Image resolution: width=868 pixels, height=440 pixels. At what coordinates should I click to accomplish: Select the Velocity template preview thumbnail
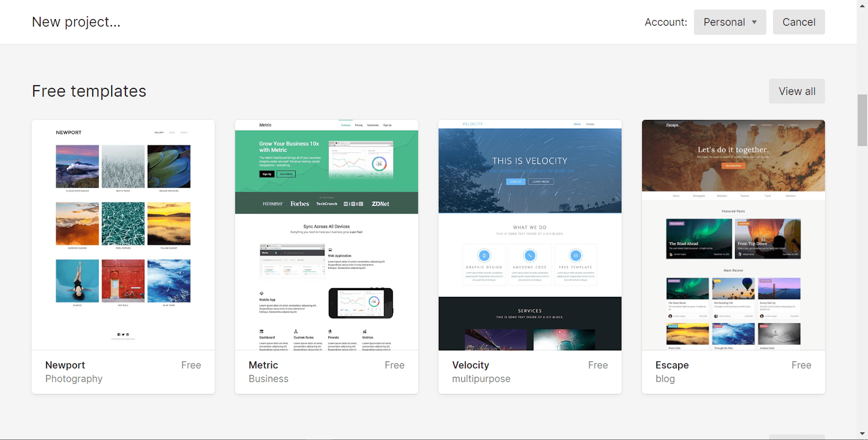pos(530,235)
